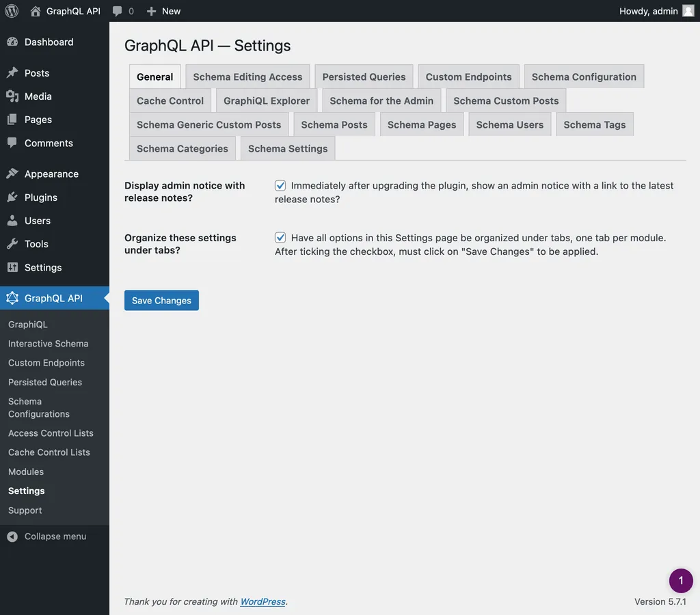Click the Tools wrench icon
This screenshot has height=615, width=700.
12,244
